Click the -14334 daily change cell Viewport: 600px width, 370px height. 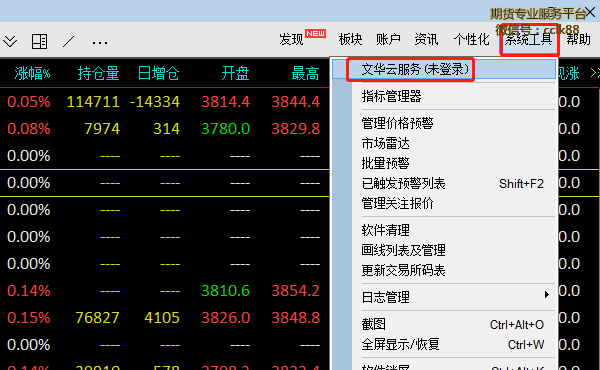coord(155,102)
